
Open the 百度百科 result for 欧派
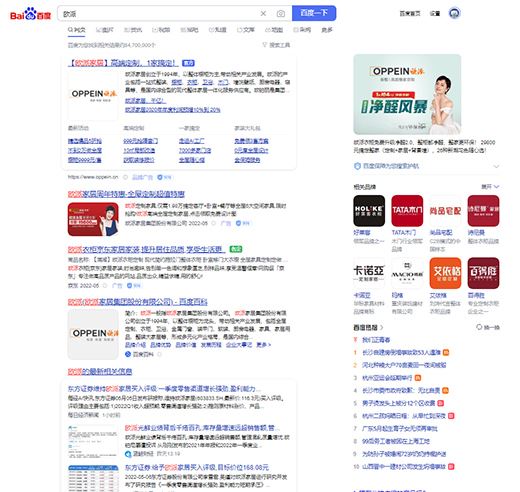138,302
